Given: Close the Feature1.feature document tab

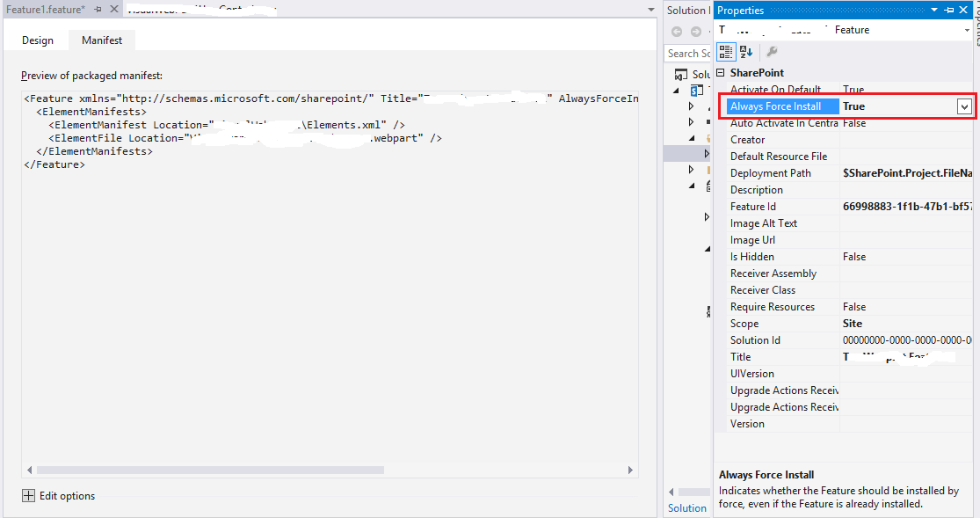Looking at the screenshot, I should 113,10.
